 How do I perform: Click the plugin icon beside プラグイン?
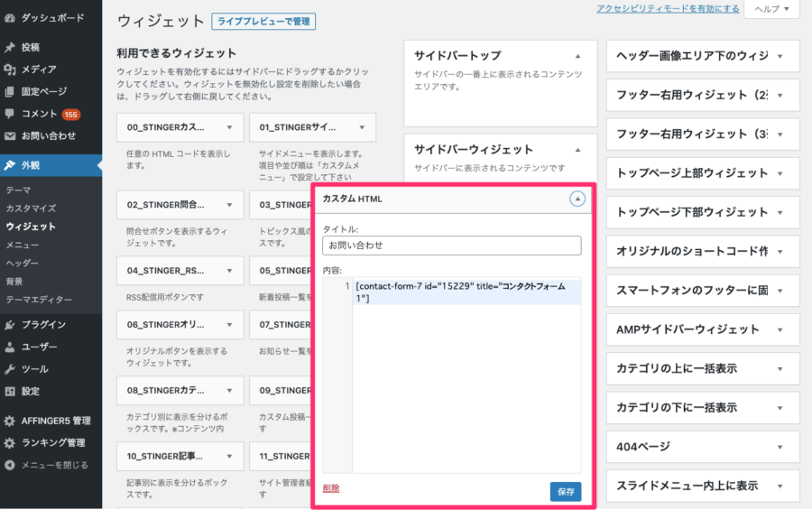pos(9,324)
